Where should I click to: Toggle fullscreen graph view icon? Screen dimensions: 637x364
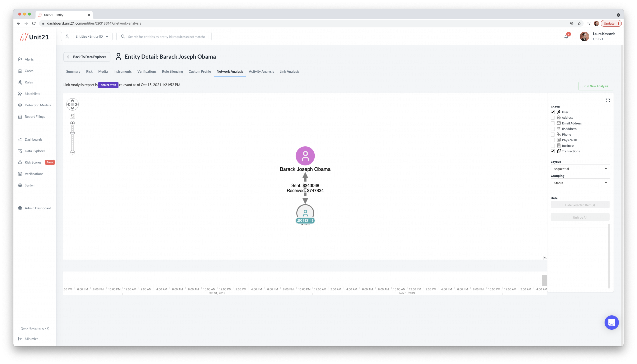pyautogui.click(x=608, y=100)
